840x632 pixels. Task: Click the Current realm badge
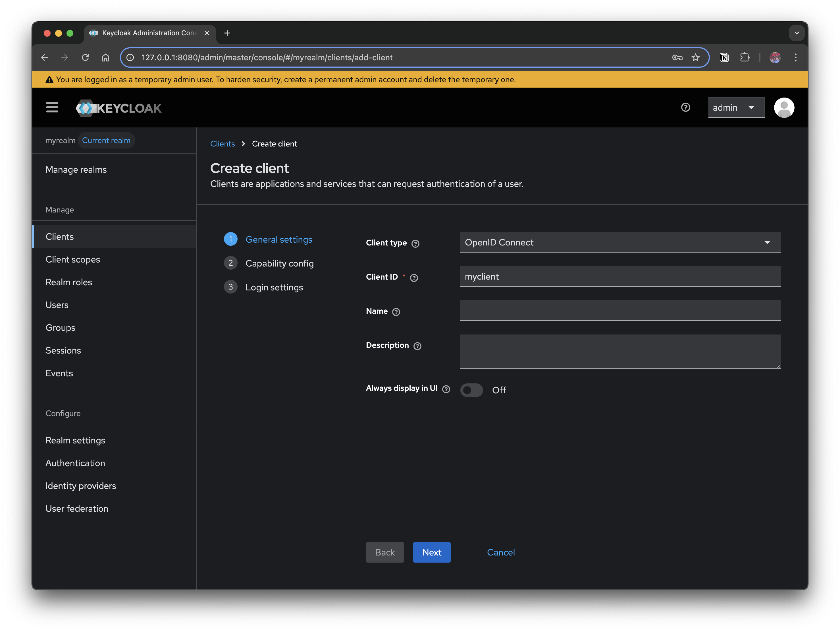[106, 140]
